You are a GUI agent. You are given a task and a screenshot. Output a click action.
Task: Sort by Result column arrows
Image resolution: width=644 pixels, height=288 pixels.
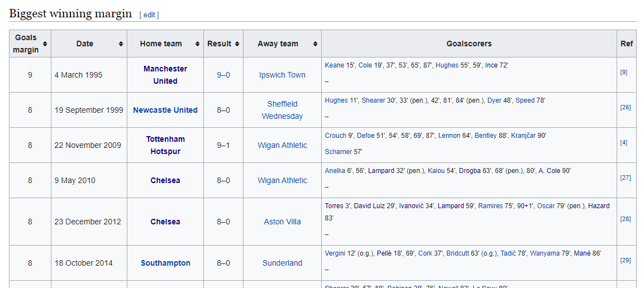pos(237,44)
